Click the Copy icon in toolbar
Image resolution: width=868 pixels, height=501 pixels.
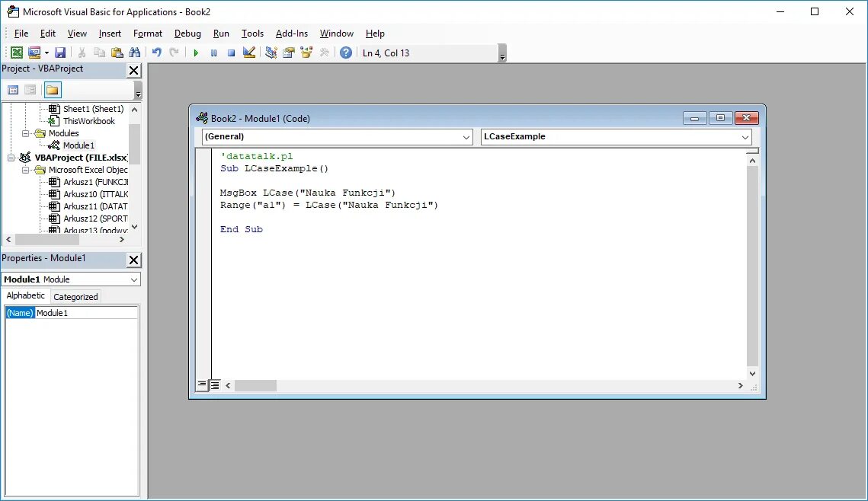point(99,53)
